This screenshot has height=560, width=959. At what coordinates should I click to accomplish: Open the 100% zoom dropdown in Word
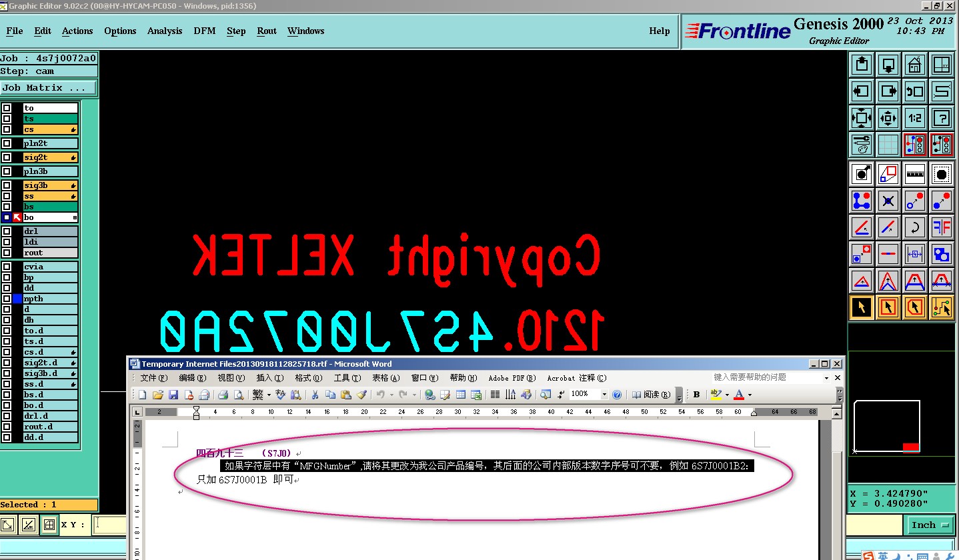point(604,395)
